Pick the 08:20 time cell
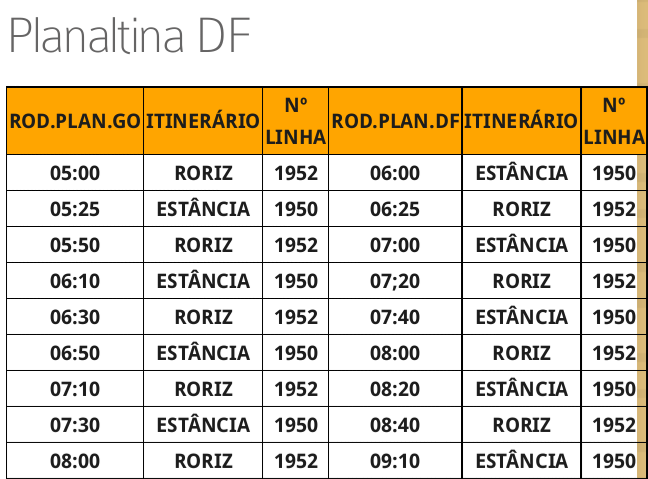648x479 pixels. coord(395,389)
